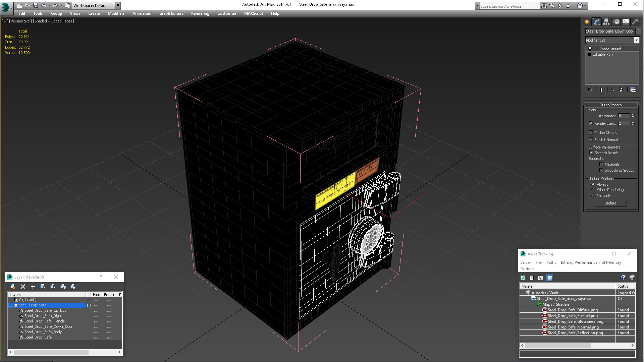Click the Redo arrow icon
Screen dimensions: 644x362
(55, 5)
